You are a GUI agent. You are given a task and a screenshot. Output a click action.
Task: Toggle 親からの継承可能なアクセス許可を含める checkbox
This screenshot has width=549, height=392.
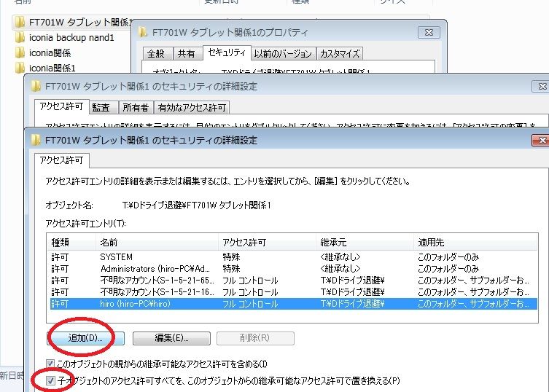pos(50,364)
